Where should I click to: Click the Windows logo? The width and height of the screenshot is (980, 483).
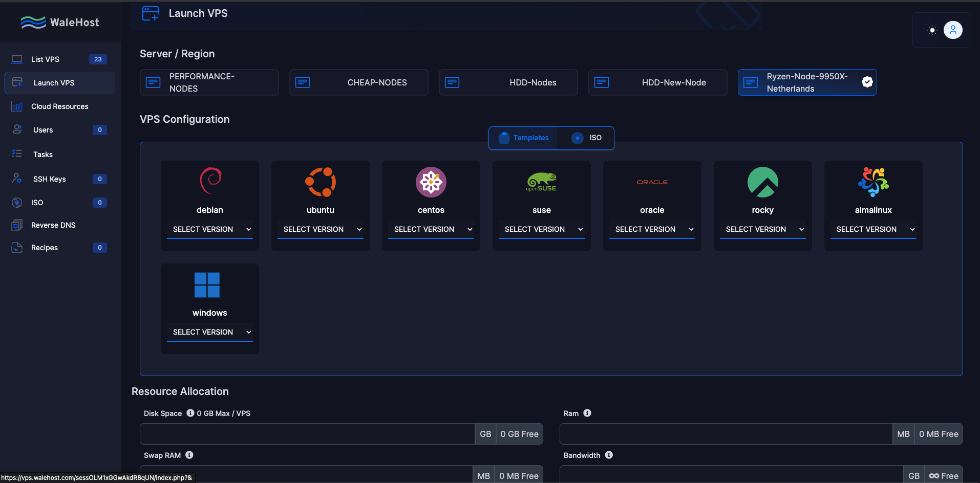pos(207,285)
